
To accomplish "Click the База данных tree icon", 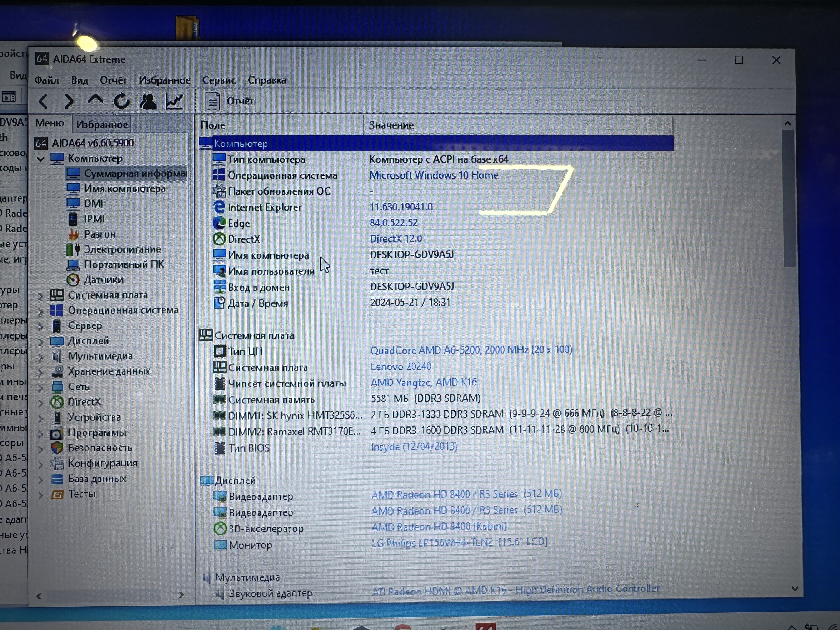I will (x=57, y=479).
